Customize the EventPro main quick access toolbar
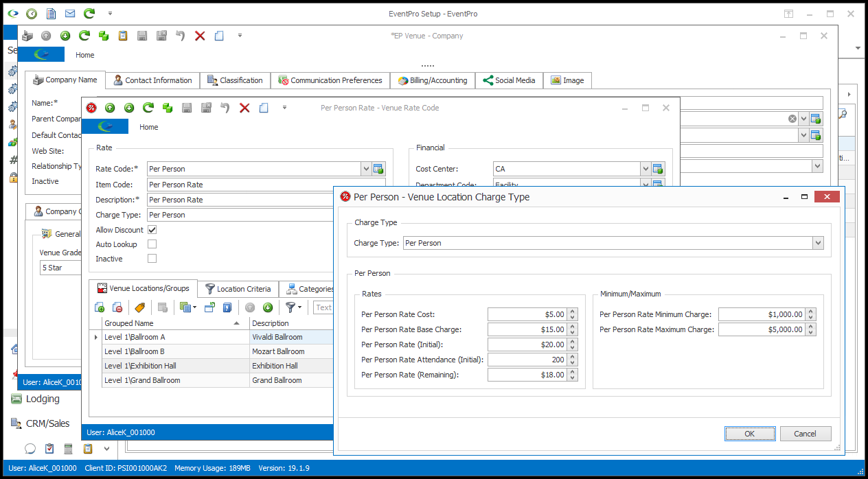 pyautogui.click(x=110, y=14)
